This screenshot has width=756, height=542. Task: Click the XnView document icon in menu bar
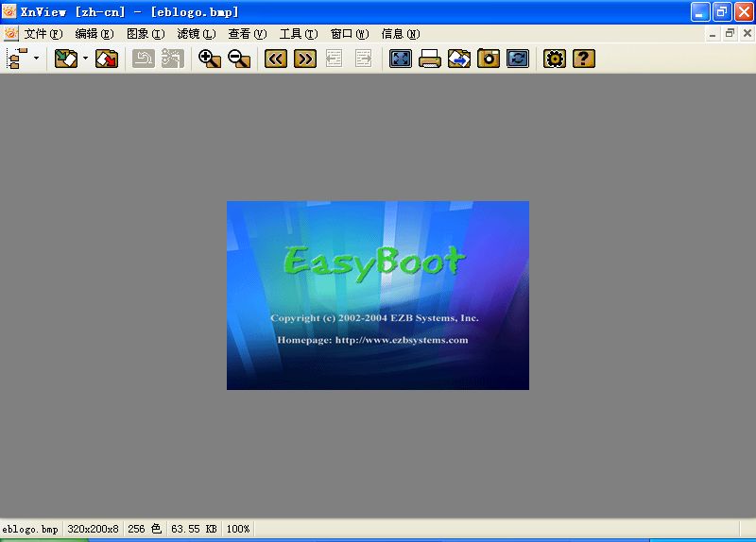[10, 34]
